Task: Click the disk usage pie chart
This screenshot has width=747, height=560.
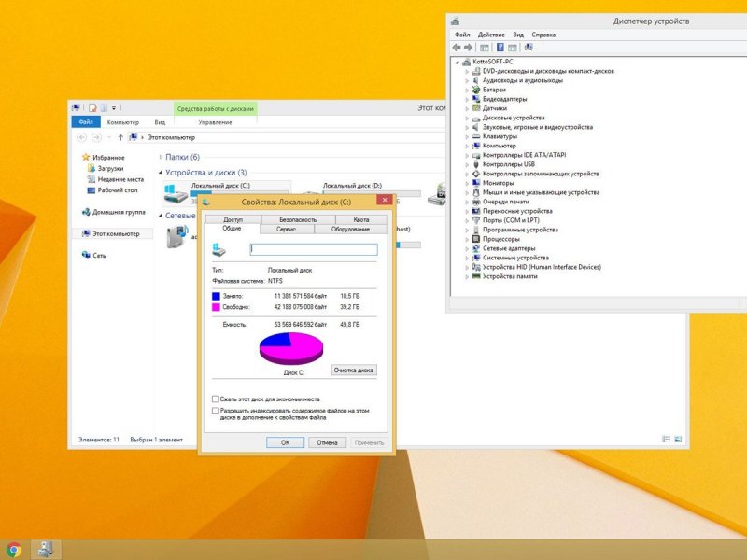Action: (x=291, y=348)
